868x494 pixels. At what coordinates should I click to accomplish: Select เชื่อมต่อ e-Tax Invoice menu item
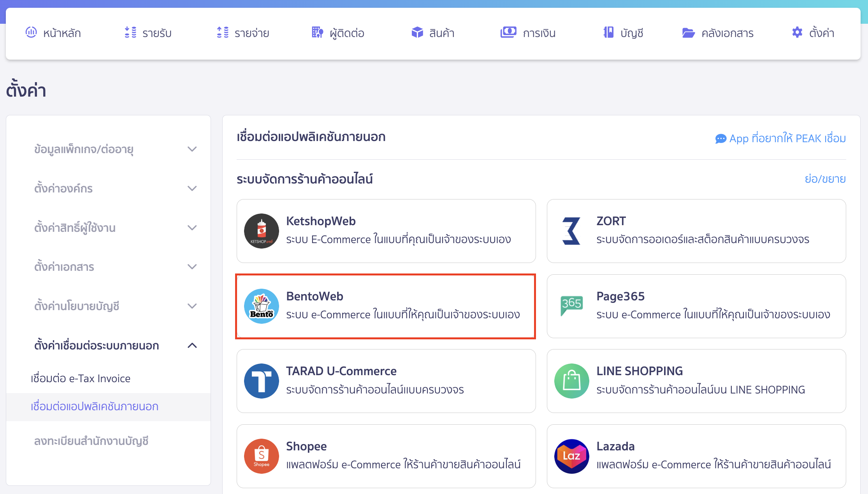click(80, 378)
